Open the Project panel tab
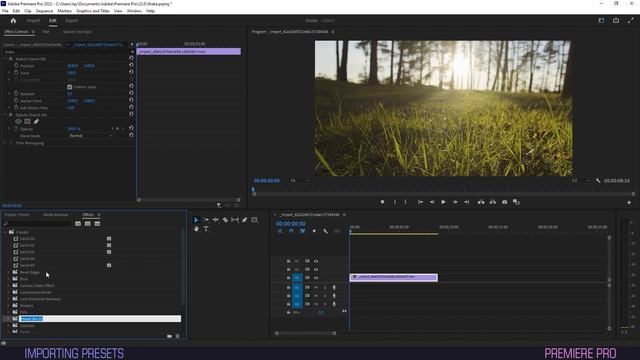Image resolution: width=640 pixels, height=360 pixels. [x=17, y=215]
